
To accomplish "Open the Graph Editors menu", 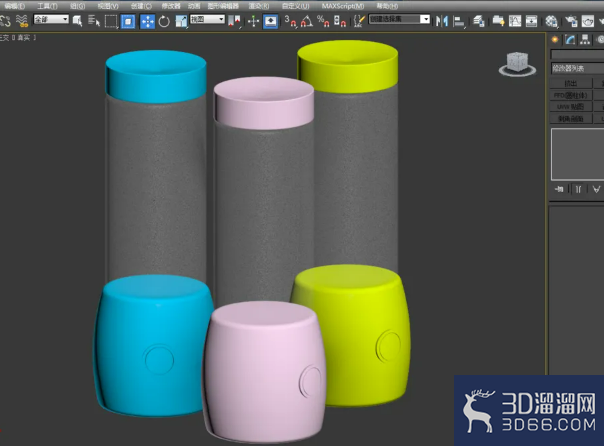I will pos(223,6).
